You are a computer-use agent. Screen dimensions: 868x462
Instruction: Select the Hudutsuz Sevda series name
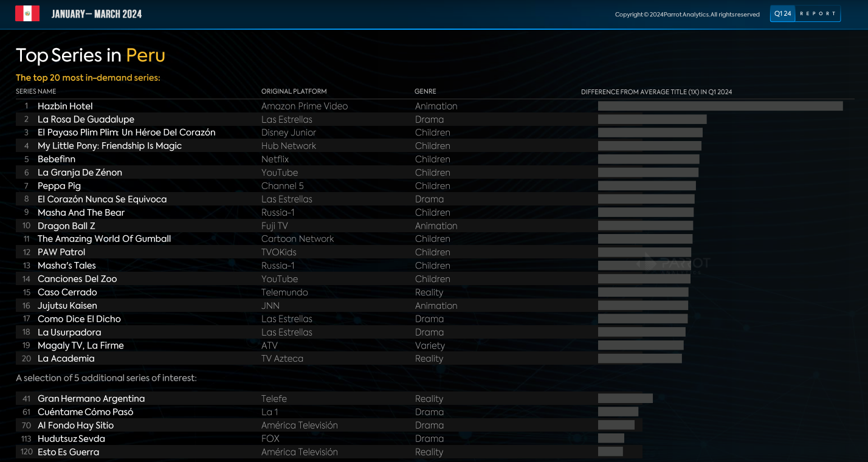click(71, 439)
